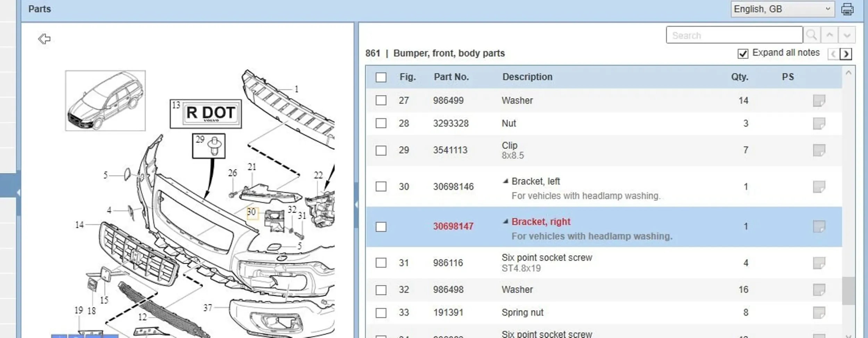Collapse the left side panel handle
This screenshot has width=868, height=338.
click(18, 192)
